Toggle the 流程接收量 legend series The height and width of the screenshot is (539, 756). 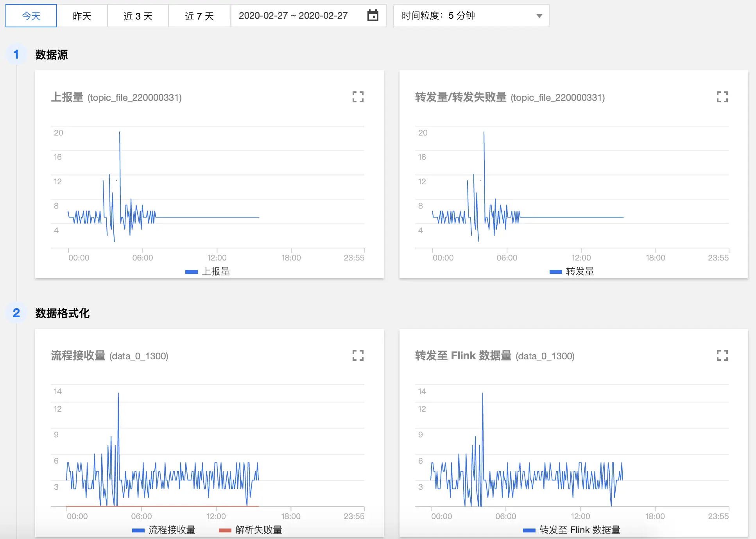click(x=172, y=530)
